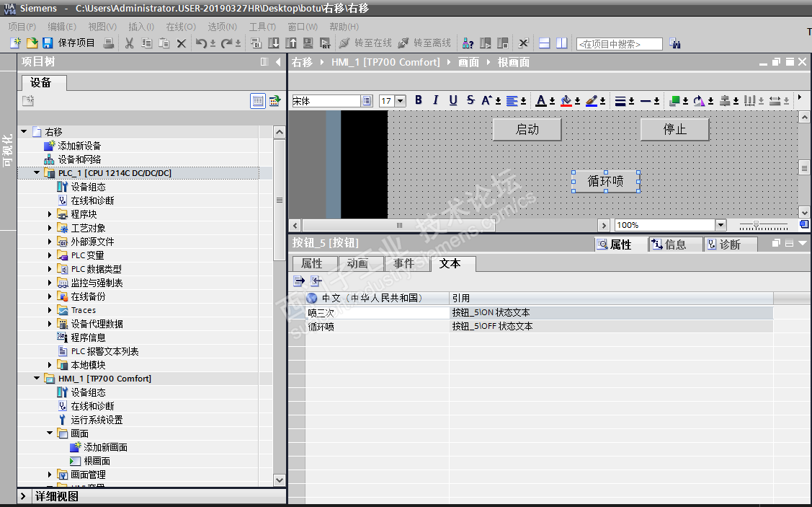
Task: Click the open project icon
Action: [x=32, y=43]
